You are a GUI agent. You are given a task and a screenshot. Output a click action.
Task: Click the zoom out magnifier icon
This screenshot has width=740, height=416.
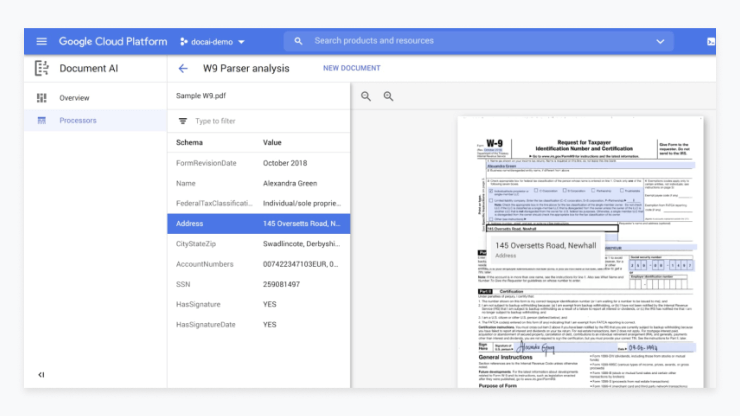click(366, 96)
